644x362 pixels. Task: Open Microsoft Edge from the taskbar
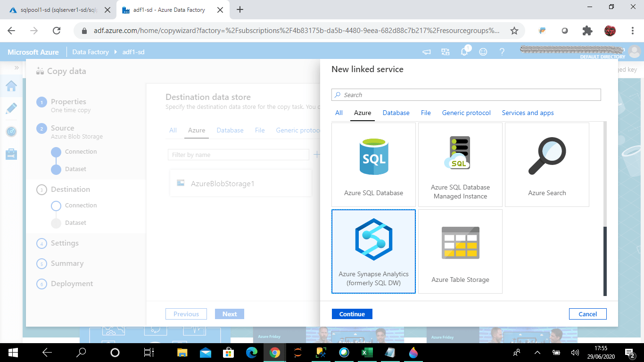coord(252,352)
